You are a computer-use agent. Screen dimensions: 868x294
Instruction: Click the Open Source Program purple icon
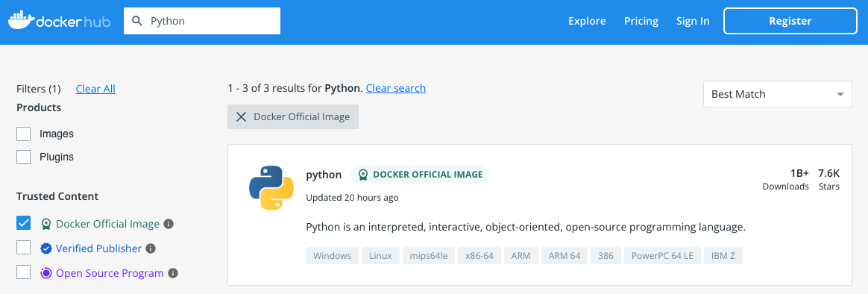point(46,273)
